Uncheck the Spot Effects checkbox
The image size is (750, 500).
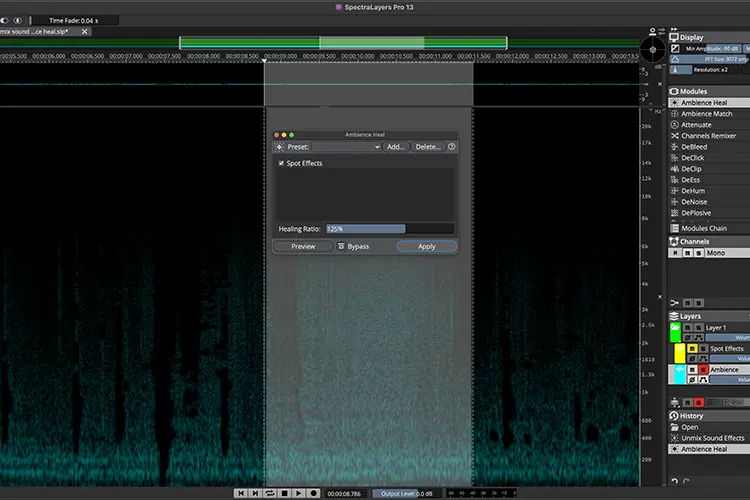pos(281,163)
